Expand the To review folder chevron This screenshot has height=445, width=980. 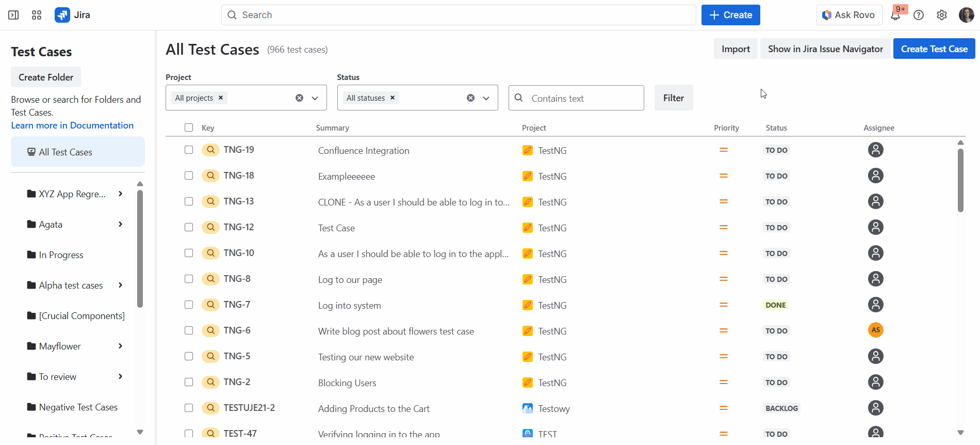click(120, 376)
